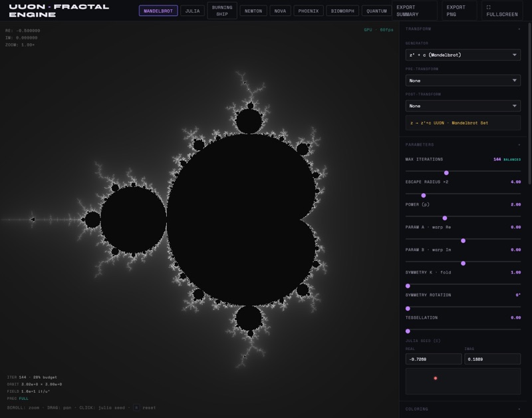This screenshot has width=532, height=418.
Task: Click the 'PREC FULL' readout
Action: click(18, 399)
